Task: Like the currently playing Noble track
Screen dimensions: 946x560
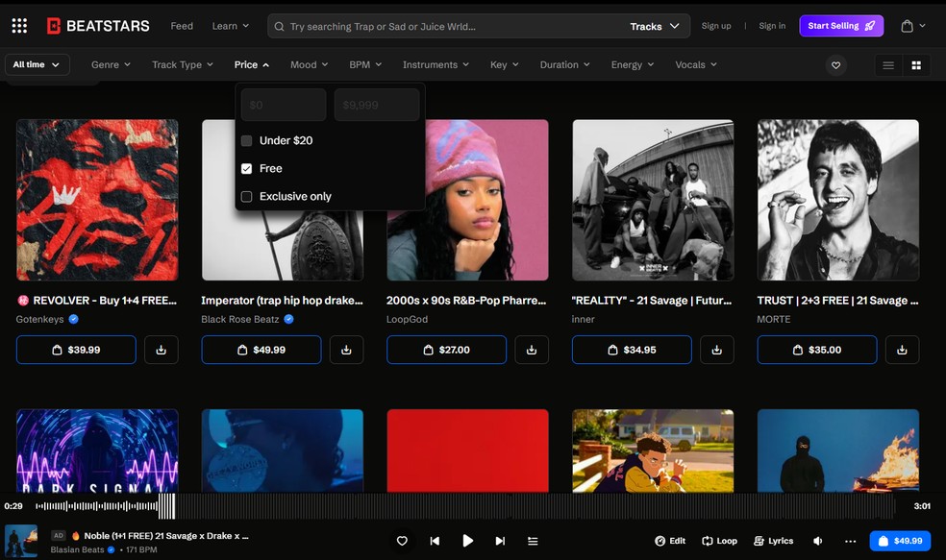Action: pos(402,541)
